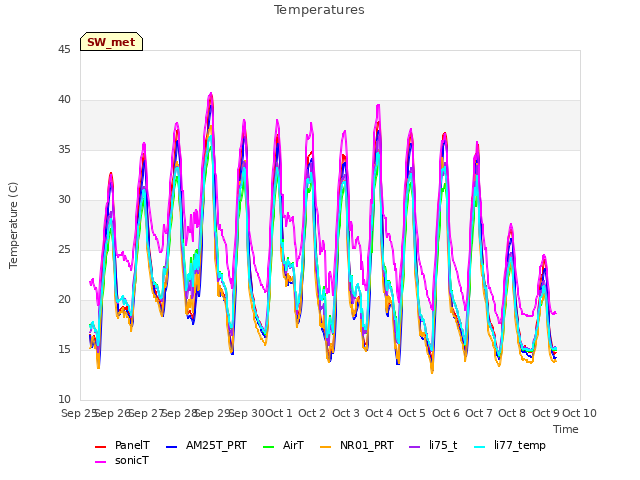This screenshot has width=640, height=480.
Task: Click the Oct 6 x-axis tick label
Action: click(x=446, y=413)
